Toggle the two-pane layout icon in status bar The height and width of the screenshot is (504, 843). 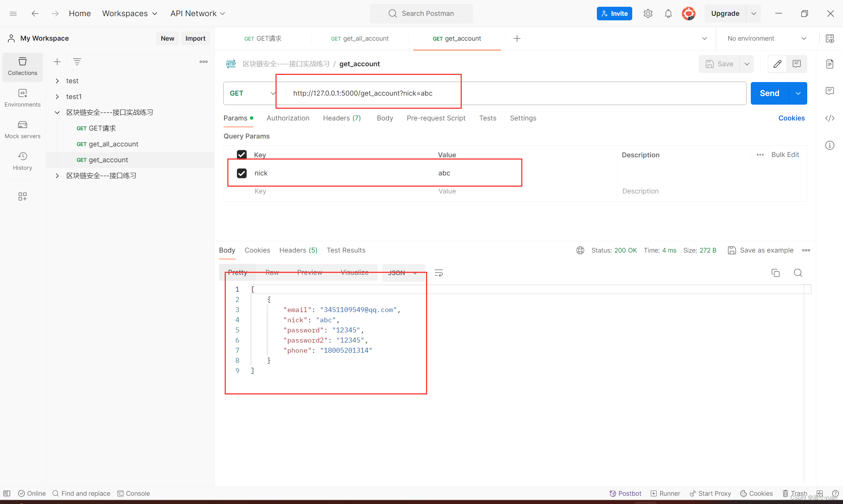pyautogui.click(x=820, y=493)
